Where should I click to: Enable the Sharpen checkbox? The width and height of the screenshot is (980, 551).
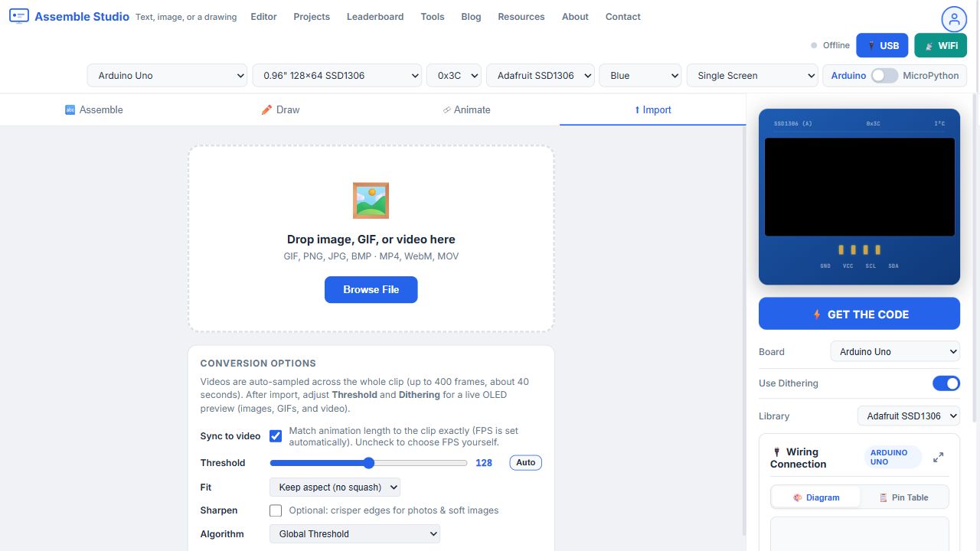[x=276, y=510]
